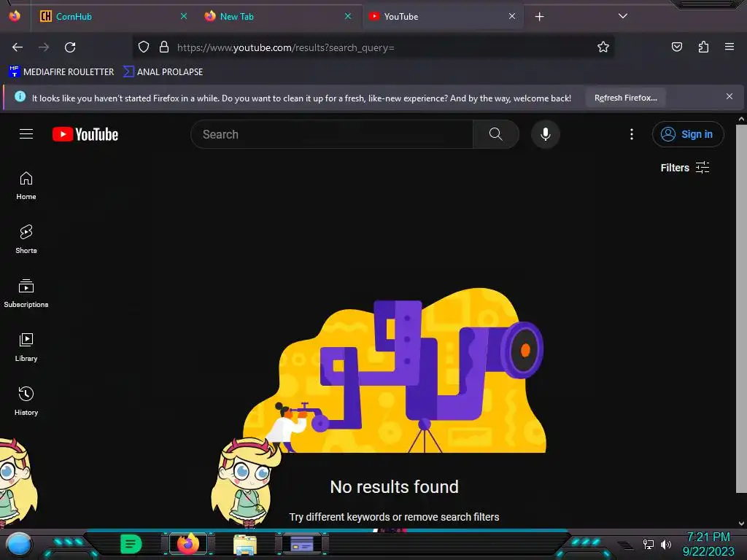Image resolution: width=747 pixels, height=560 pixels.
Task: Click the forward navigation arrow
Action: 44,47
